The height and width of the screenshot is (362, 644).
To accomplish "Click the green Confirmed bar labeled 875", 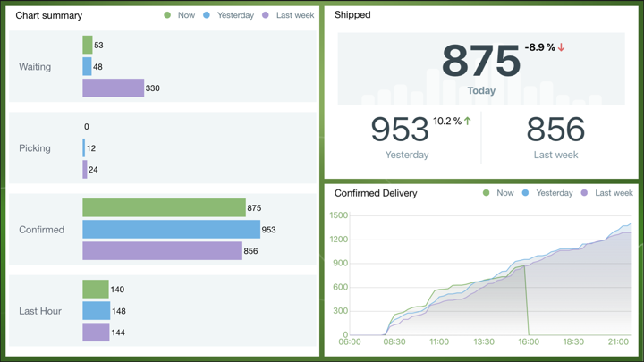I will click(x=165, y=207).
